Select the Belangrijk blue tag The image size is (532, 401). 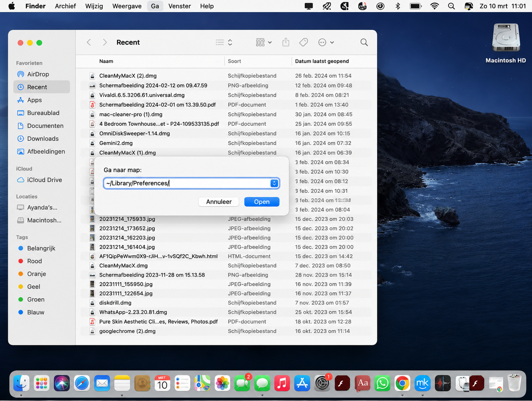(42, 248)
